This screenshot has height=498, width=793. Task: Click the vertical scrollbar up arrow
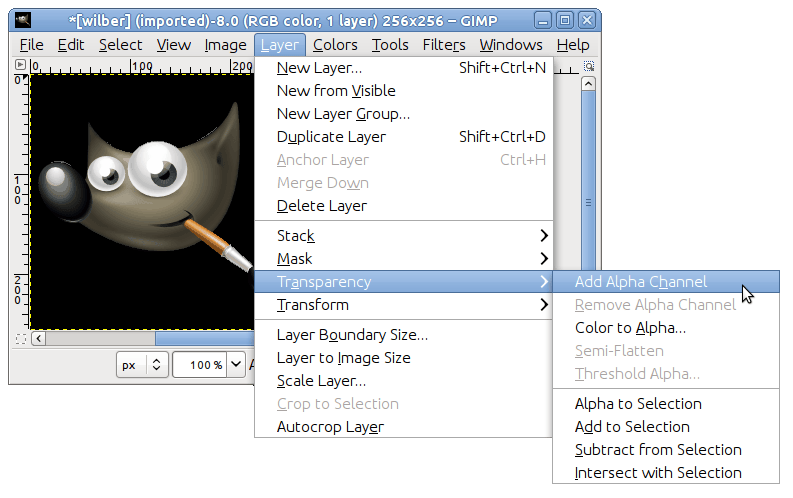pyautogui.click(x=588, y=83)
